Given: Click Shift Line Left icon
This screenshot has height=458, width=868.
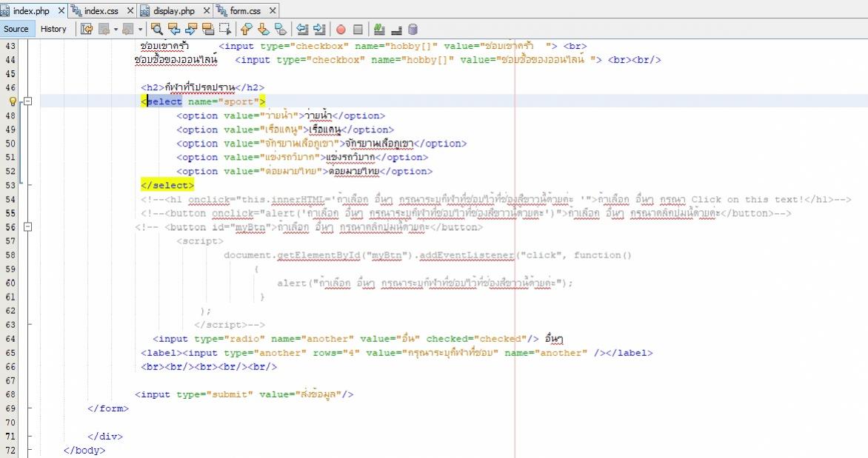Looking at the screenshot, I should 302,29.
